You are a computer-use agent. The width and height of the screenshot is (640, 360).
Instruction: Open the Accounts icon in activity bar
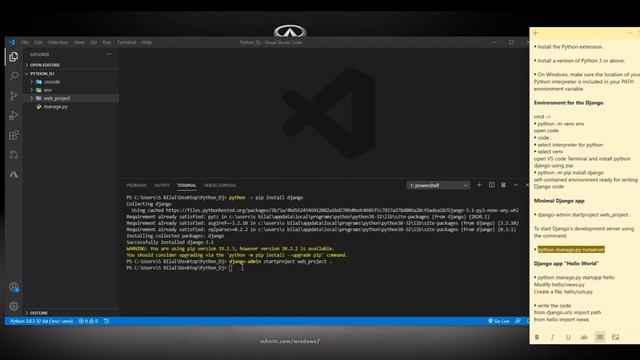point(14,287)
